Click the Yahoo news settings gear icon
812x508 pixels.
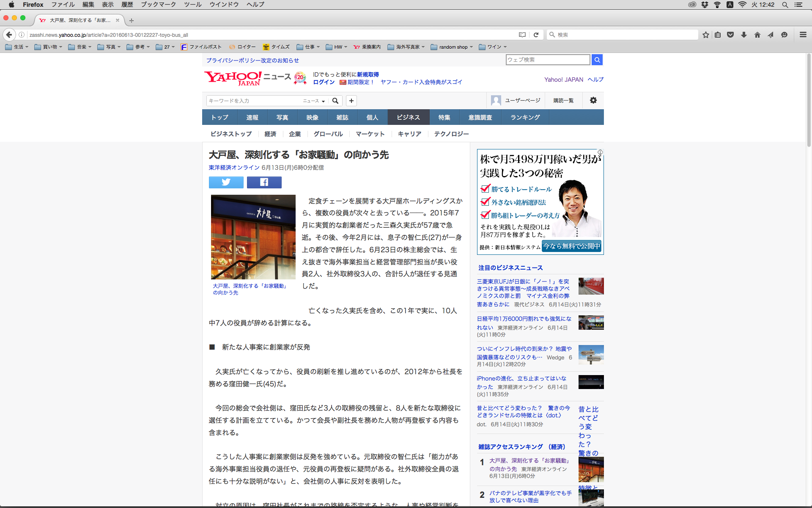(x=593, y=100)
